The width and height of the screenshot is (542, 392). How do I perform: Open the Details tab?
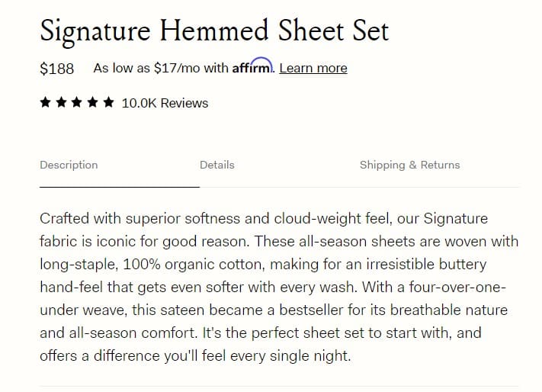click(217, 165)
